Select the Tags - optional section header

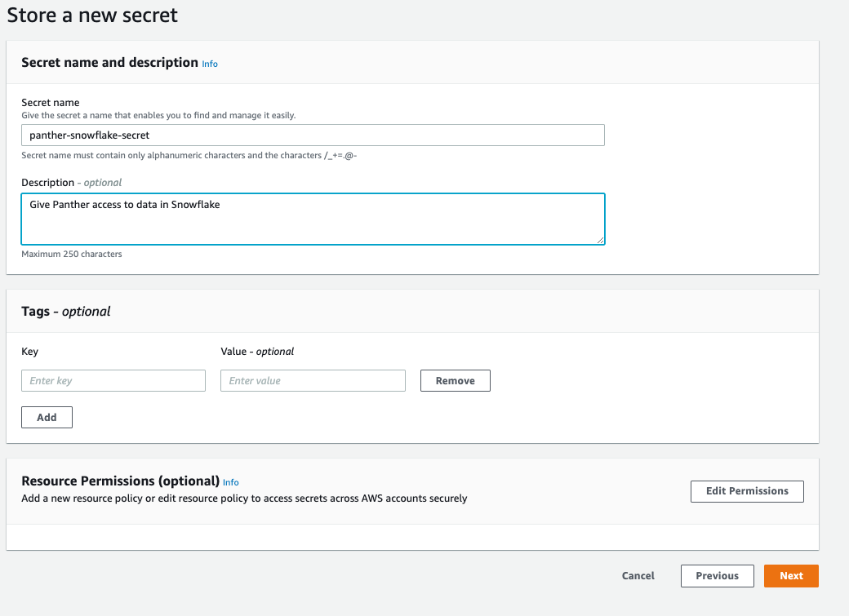[x=63, y=311]
